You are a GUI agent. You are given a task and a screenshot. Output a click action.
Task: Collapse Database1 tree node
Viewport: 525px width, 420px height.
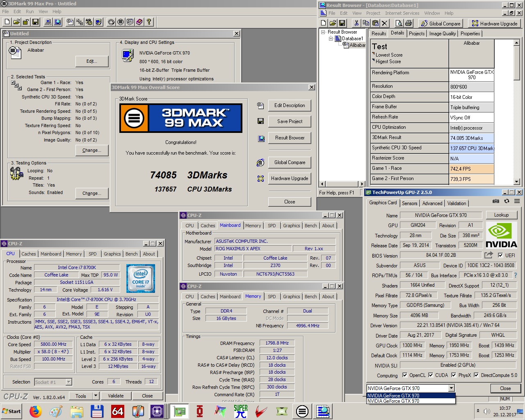click(x=331, y=39)
